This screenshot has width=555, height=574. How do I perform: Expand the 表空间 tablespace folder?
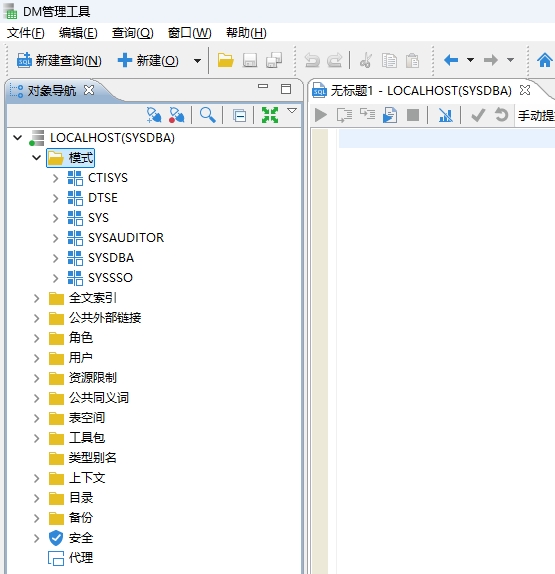(x=36, y=418)
